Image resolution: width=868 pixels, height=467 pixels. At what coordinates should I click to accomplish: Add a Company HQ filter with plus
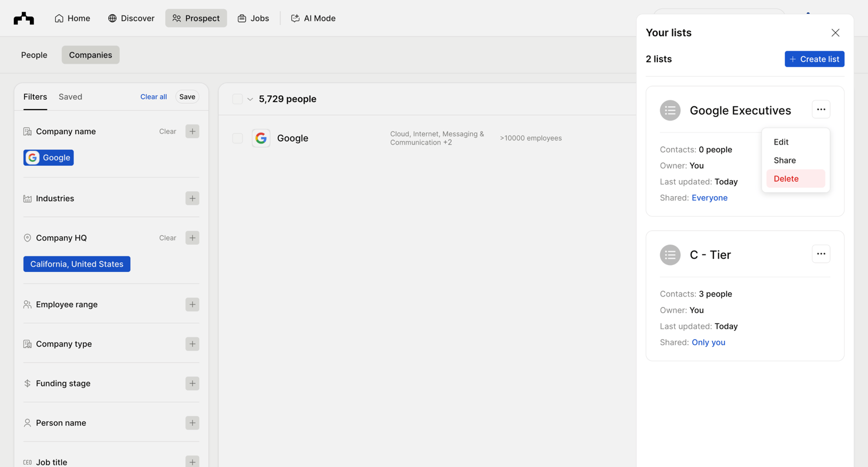pos(192,238)
